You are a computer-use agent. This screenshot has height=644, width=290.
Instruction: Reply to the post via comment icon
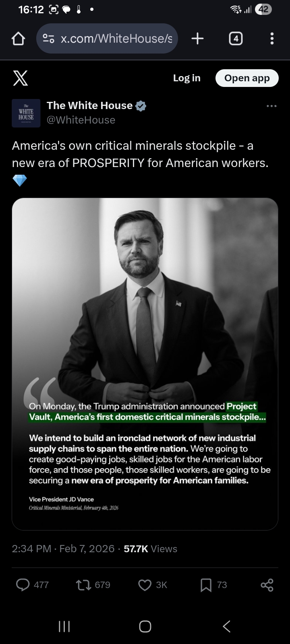tap(23, 584)
